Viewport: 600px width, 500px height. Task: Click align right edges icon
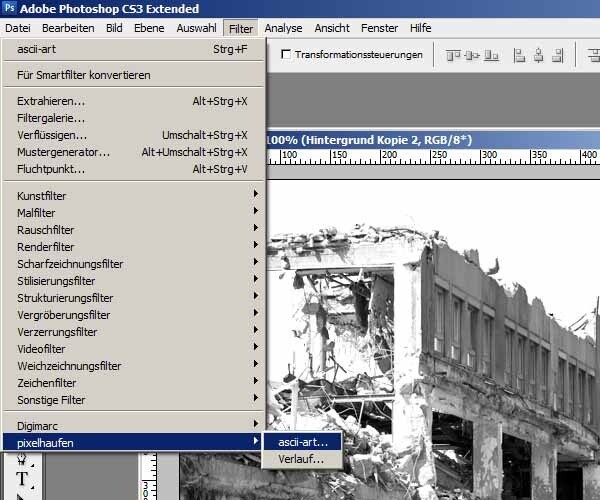[x=558, y=56]
